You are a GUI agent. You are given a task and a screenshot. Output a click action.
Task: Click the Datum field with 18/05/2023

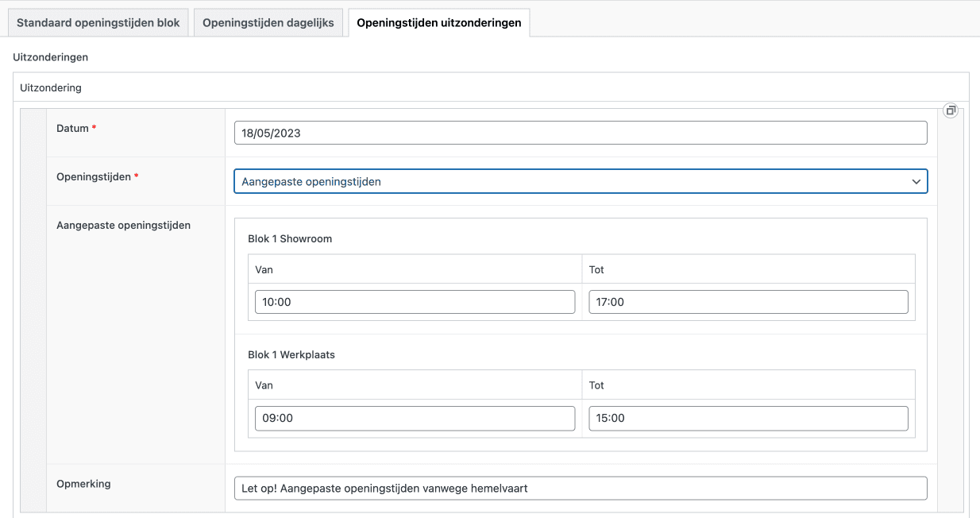tap(581, 133)
